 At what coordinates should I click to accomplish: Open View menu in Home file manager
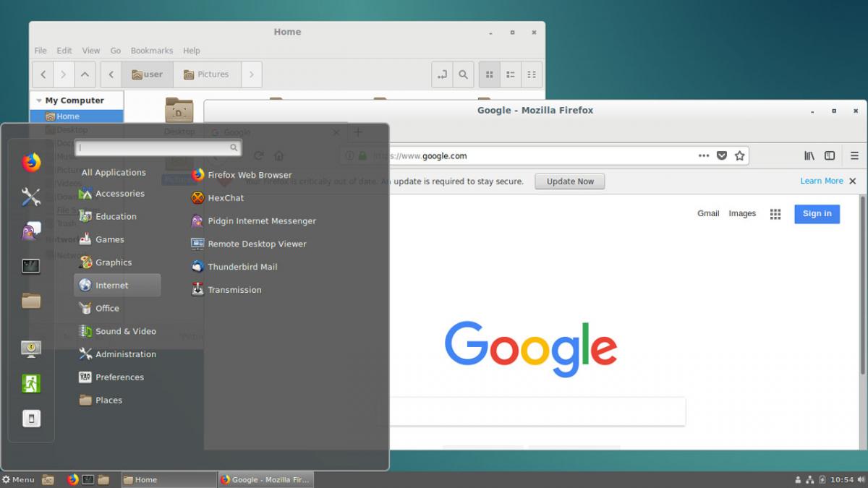tap(91, 51)
